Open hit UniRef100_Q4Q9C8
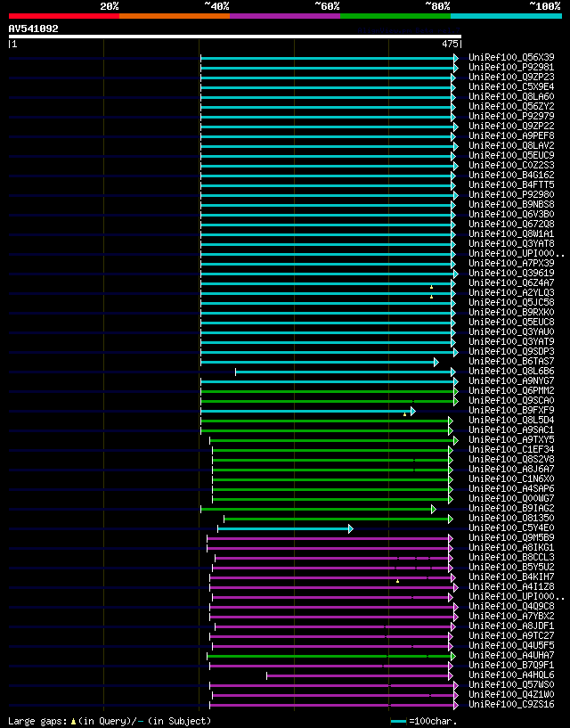Viewport: 570px width, 728px height. pos(511,606)
